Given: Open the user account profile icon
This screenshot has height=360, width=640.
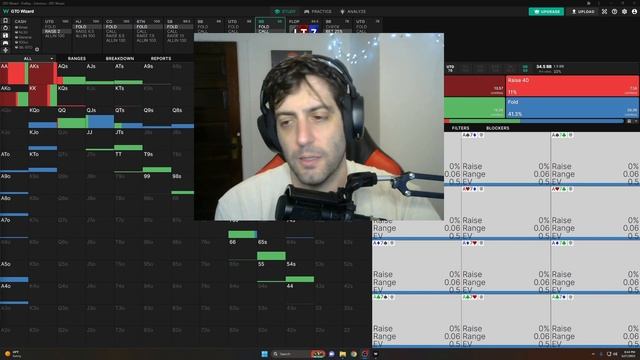Looking at the screenshot, I should (634, 11).
